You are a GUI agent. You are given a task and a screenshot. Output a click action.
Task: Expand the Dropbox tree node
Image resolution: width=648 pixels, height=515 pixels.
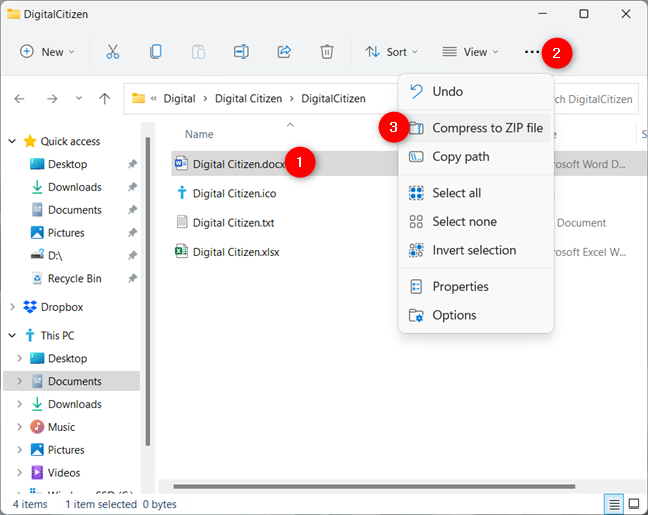(12, 307)
